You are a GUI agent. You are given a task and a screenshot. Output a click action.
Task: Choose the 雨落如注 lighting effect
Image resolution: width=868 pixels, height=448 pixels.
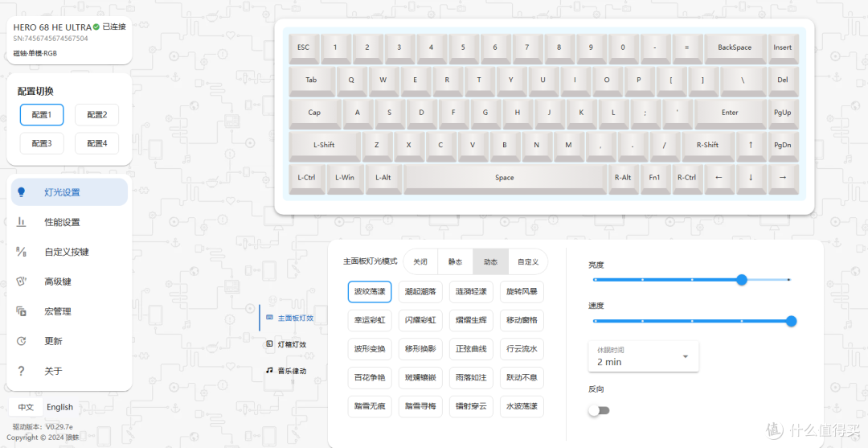[x=471, y=378]
